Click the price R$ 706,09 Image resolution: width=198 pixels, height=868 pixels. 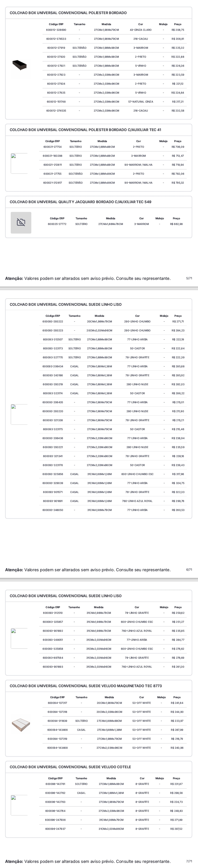pyautogui.click(x=178, y=147)
